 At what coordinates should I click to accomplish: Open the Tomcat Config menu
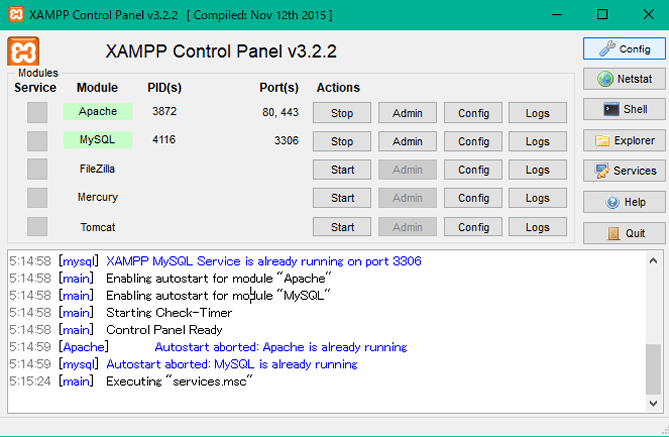[473, 227]
